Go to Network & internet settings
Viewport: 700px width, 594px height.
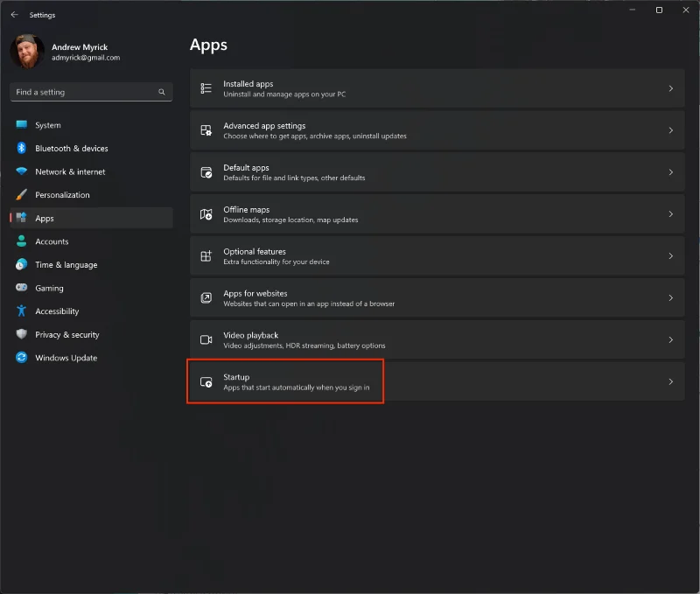[70, 171]
